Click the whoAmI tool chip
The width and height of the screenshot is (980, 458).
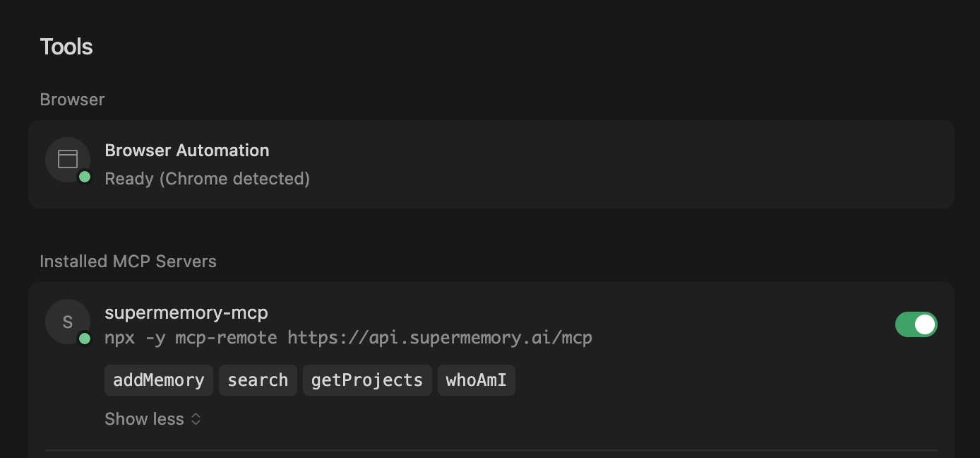477,380
